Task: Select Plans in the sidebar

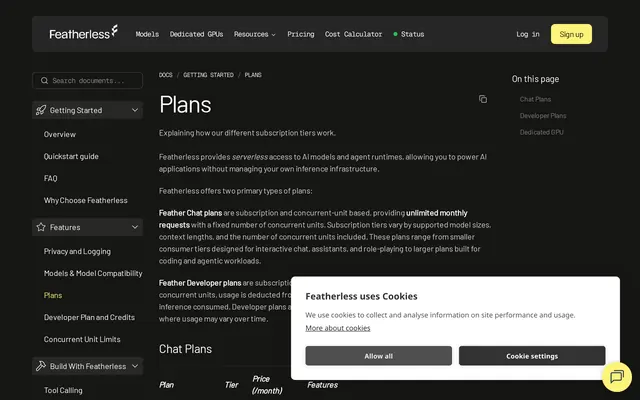Action: (53, 296)
